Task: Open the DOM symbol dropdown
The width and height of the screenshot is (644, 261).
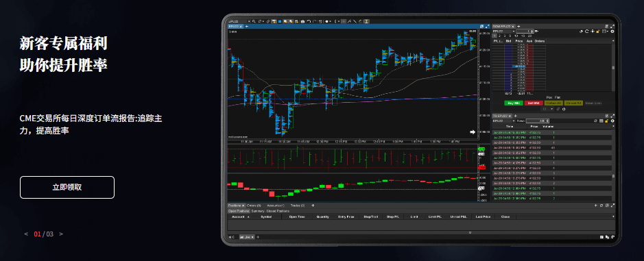Action: pyautogui.click(x=514, y=32)
